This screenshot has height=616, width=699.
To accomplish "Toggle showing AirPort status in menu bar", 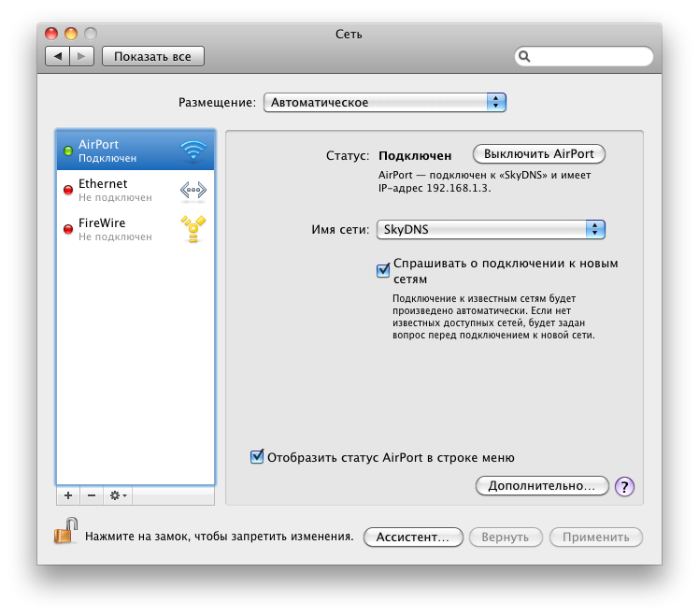I will pyautogui.click(x=257, y=457).
